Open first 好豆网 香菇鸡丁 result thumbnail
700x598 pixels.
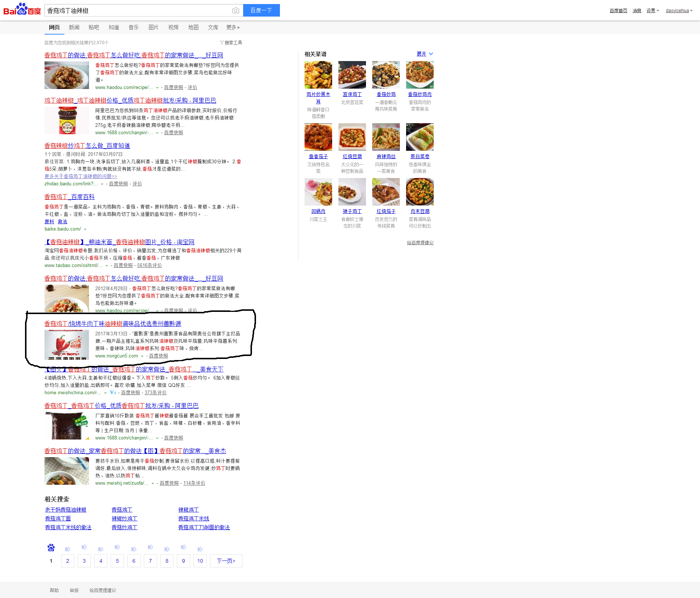[67, 75]
